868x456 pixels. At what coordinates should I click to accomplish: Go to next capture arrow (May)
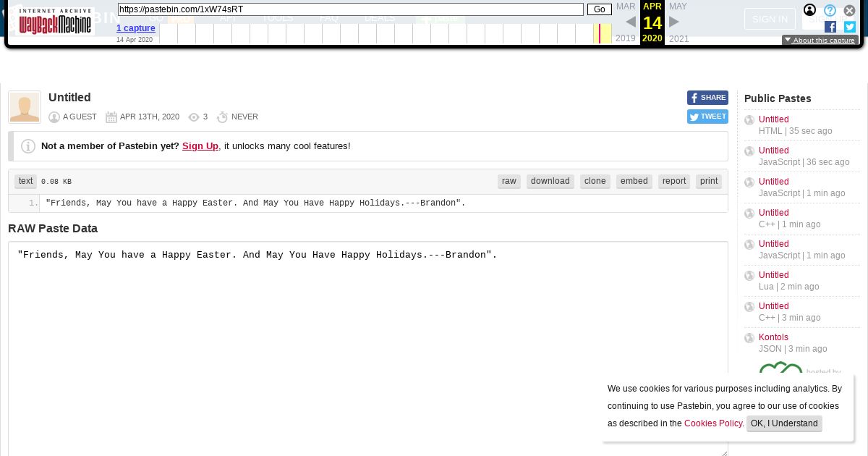click(x=674, y=22)
